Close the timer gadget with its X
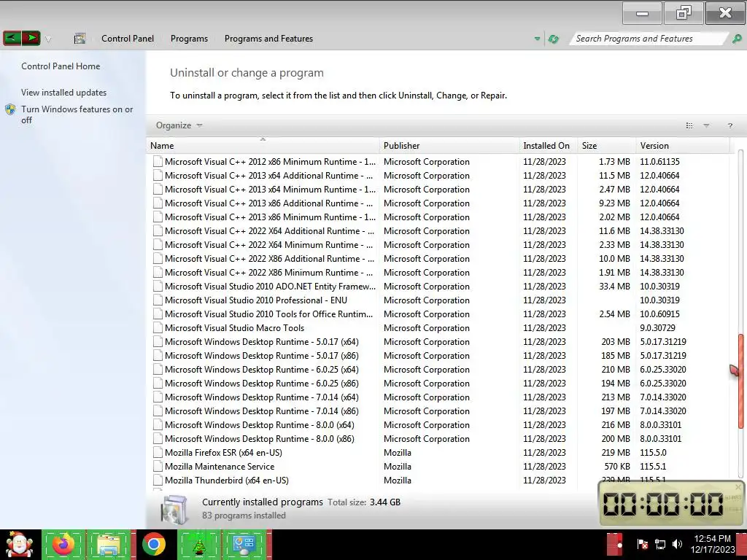747x560 pixels. (738, 486)
